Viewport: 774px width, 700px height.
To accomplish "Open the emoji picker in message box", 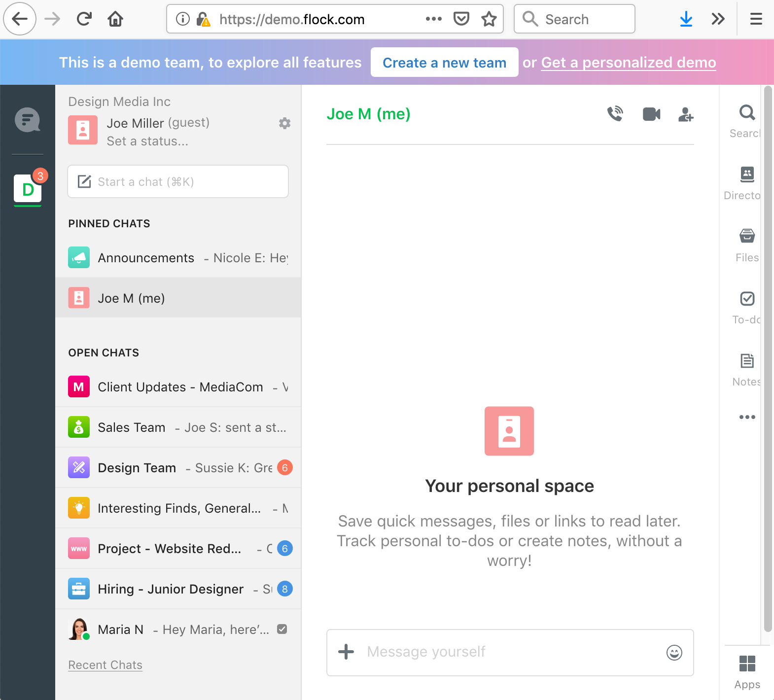I will (x=674, y=653).
